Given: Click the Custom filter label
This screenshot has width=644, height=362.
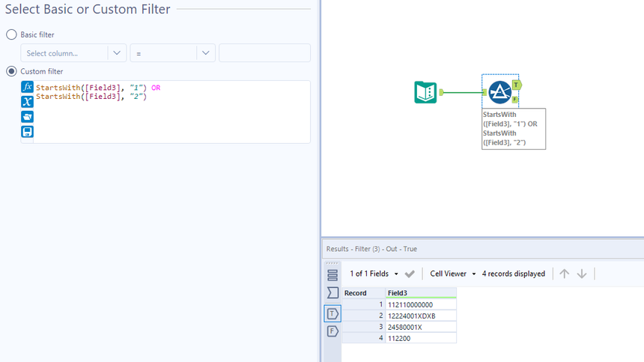Looking at the screenshot, I should [x=41, y=71].
